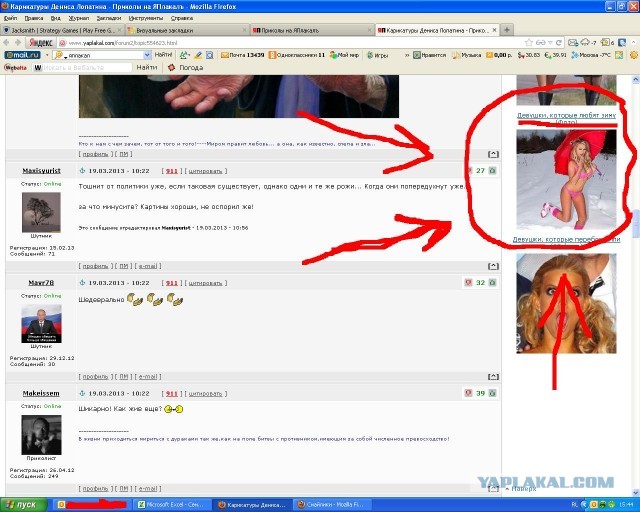
Task: Check the 0,00 р. balance item
Action: click(499, 55)
